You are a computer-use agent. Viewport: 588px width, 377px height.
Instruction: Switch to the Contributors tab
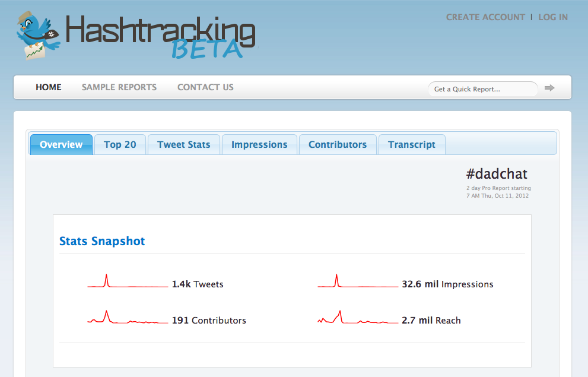coord(338,144)
